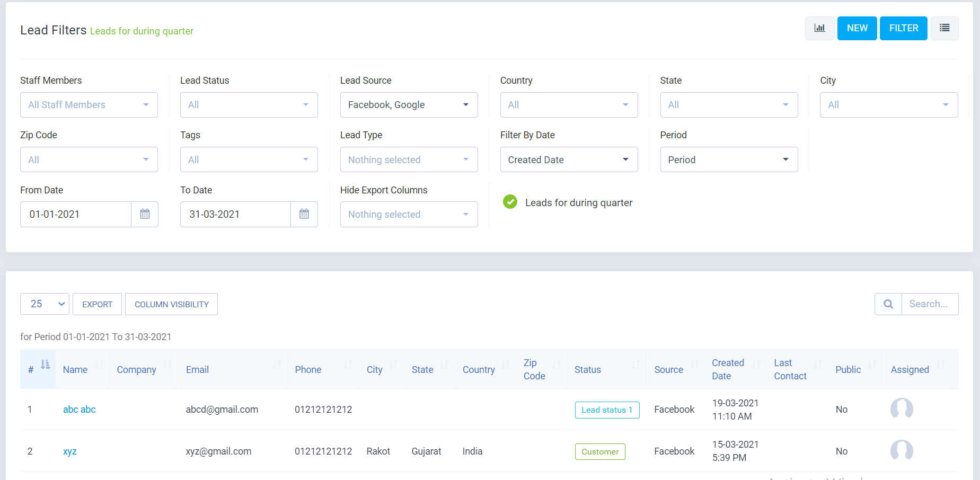
Task: Click the COLUMN VISIBILITY button
Action: click(x=171, y=304)
